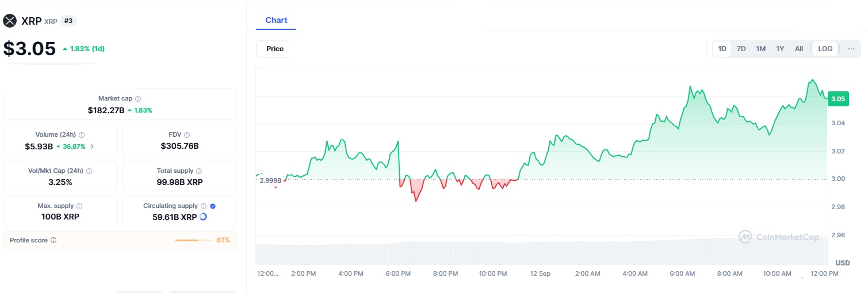Viewport: 868px width, 293px height.
Task: Open Total supply info icon
Action: tap(199, 171)
